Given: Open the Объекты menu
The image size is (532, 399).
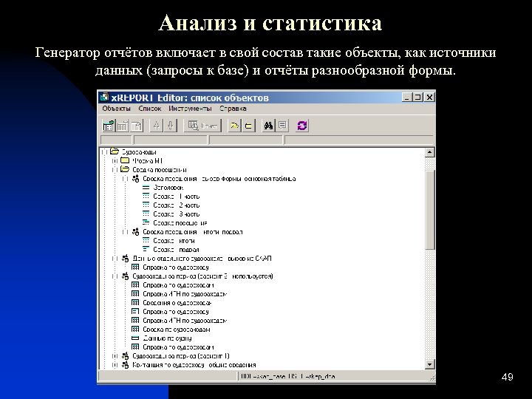Looking at the screenshot, I should point(117,109).
